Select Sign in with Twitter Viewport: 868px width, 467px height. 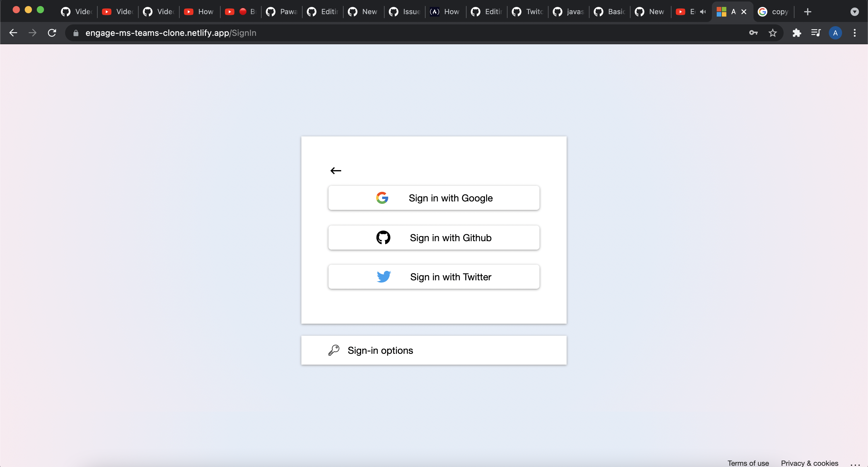tap(433, 277)
